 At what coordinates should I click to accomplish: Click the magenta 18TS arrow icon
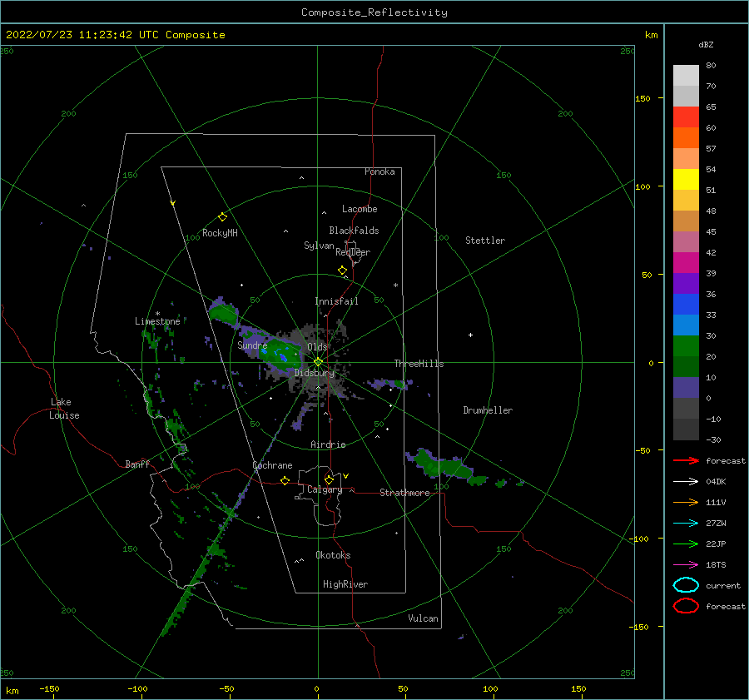tap(686, 565)
